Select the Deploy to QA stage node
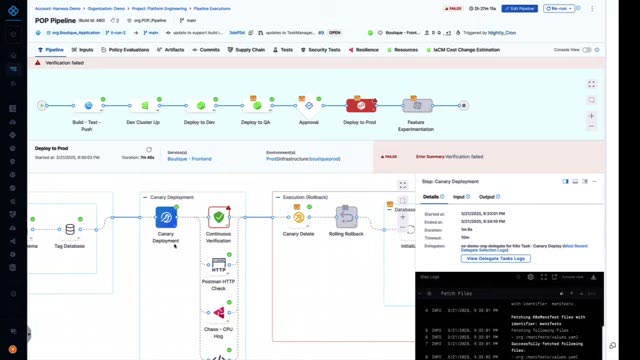The height and width of the screenshot is (360, 640). coord(257,106)
